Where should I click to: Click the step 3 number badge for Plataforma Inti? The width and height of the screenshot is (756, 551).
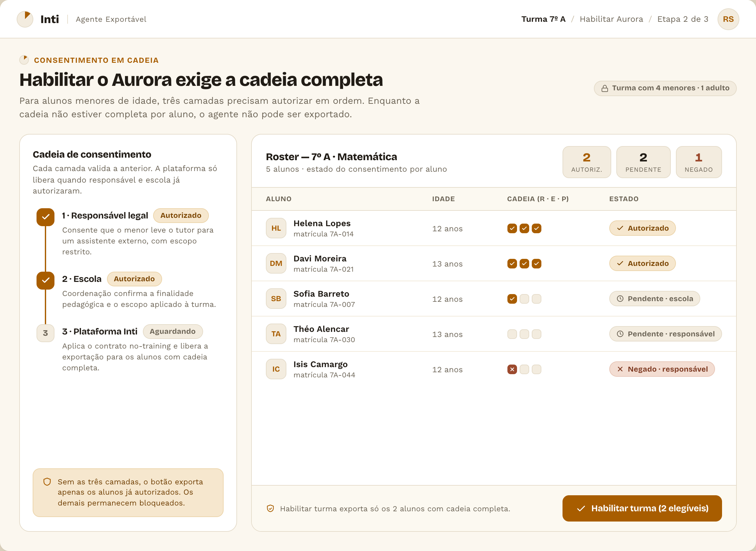(45, 333)
